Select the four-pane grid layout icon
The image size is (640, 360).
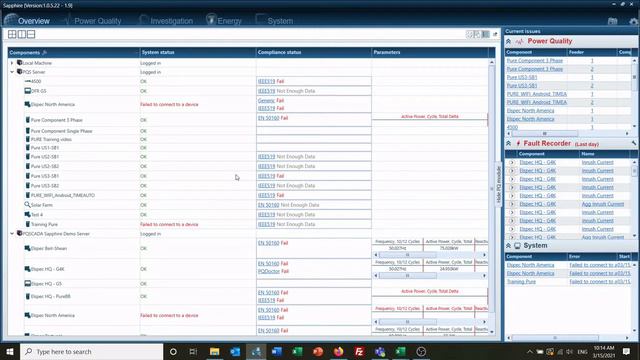coord(12,34)
